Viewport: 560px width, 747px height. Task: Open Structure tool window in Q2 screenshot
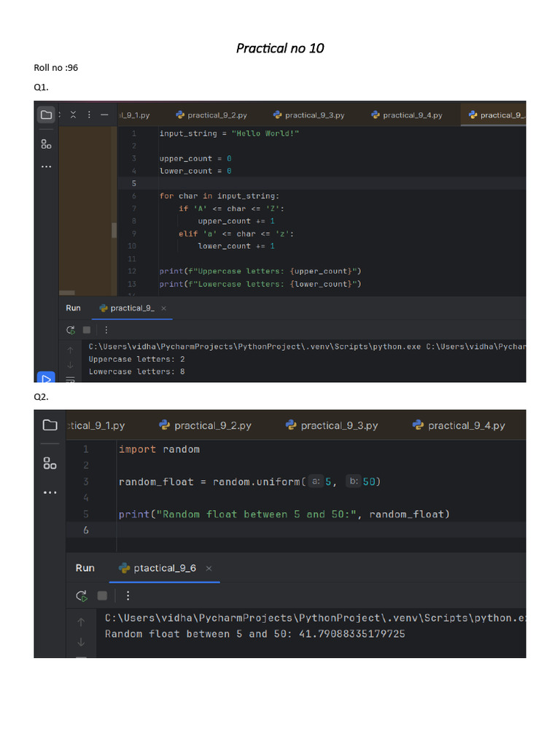tap(50, 462)
